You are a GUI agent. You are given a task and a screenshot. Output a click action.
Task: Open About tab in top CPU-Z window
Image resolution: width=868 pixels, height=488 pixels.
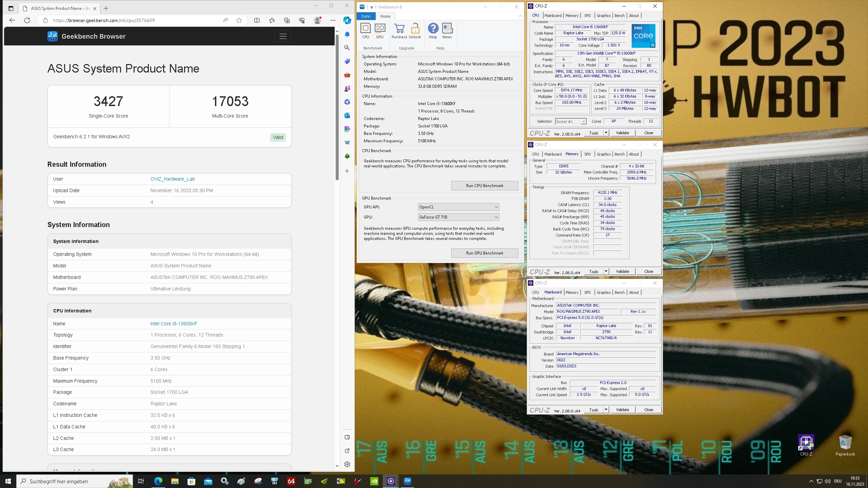click(x=634, y=16)
